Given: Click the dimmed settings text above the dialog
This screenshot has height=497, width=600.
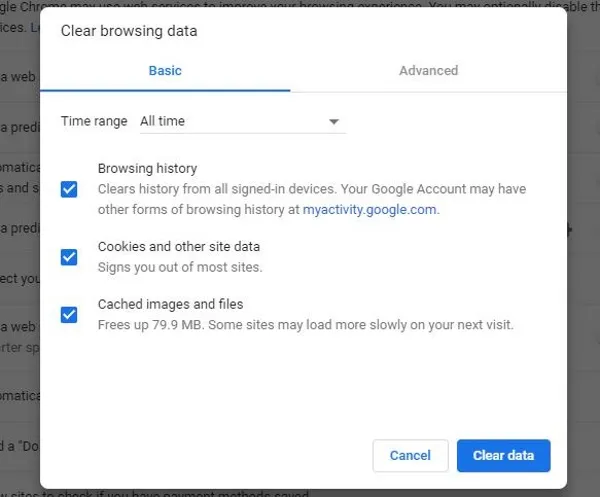Looking at the screenshot, I should pyautogui.click(x=300, y=6).
